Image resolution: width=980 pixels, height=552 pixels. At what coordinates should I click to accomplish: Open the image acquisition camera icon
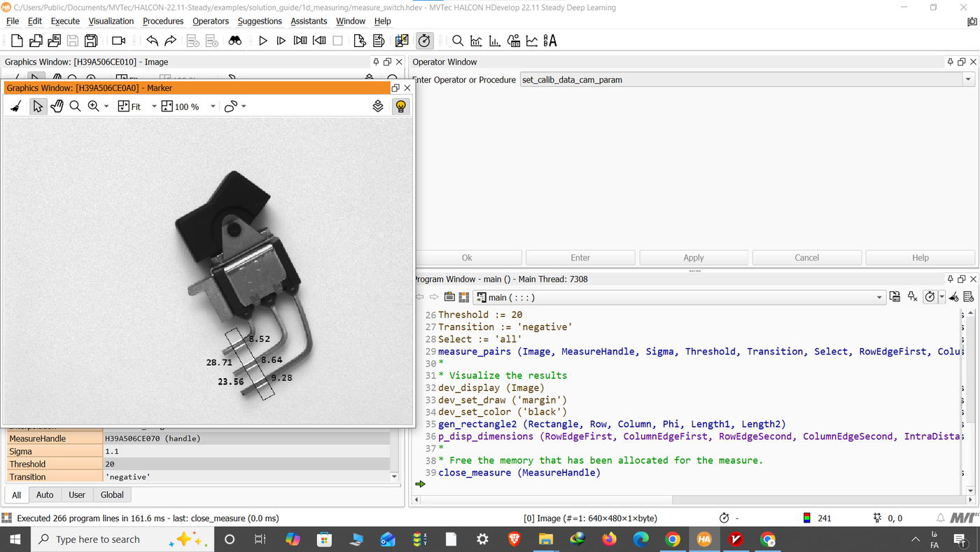[118, 41]
